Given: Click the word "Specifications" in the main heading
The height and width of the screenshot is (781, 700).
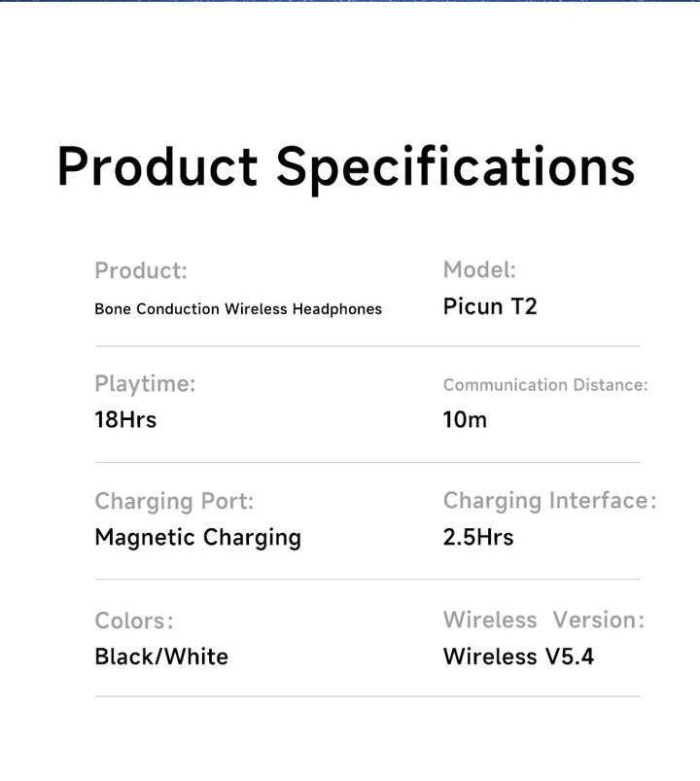Looking at the screenshot, I should click(455, 167).
